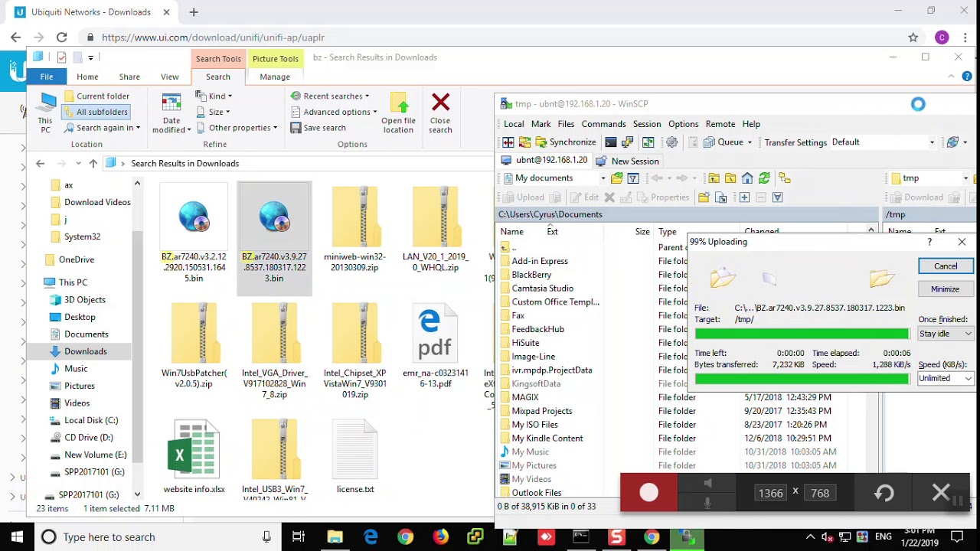Click the Ext column header in local panel
The height and width of the screenshot is (551, 980).
(552, 232)
